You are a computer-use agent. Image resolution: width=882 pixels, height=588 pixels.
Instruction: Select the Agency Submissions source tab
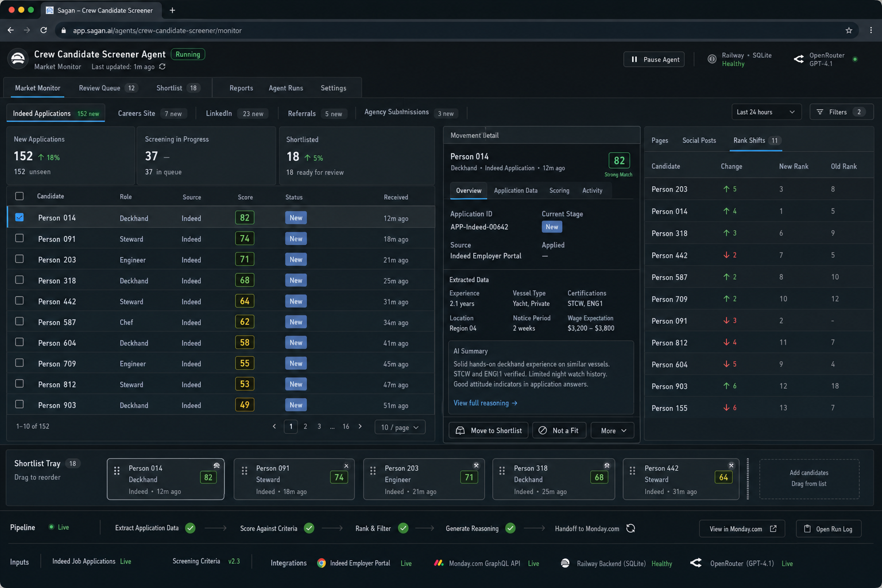click(411, 113)
